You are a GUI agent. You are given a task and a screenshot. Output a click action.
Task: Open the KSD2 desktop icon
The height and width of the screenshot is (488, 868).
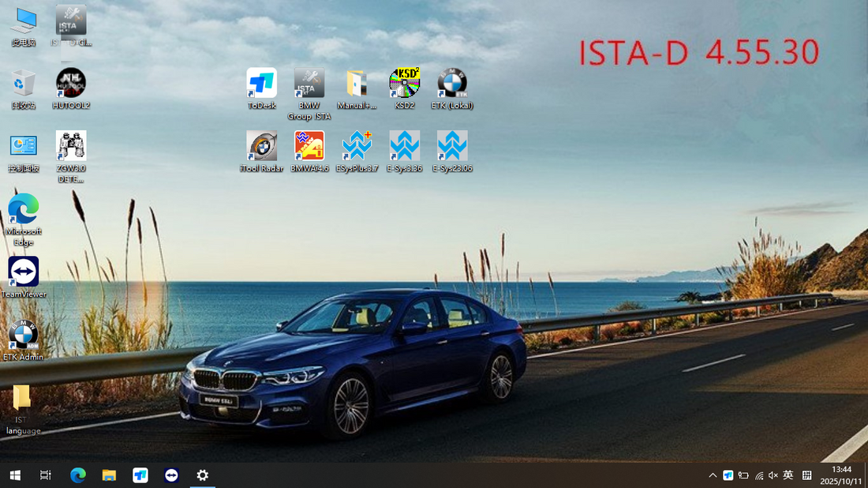[x=404, y=84]
